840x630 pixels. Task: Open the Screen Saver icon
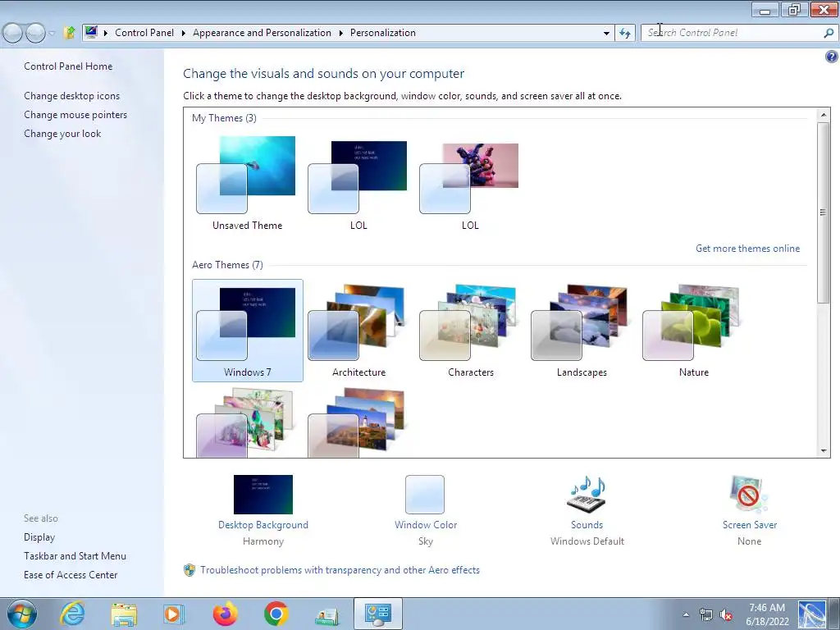point(748,495)
